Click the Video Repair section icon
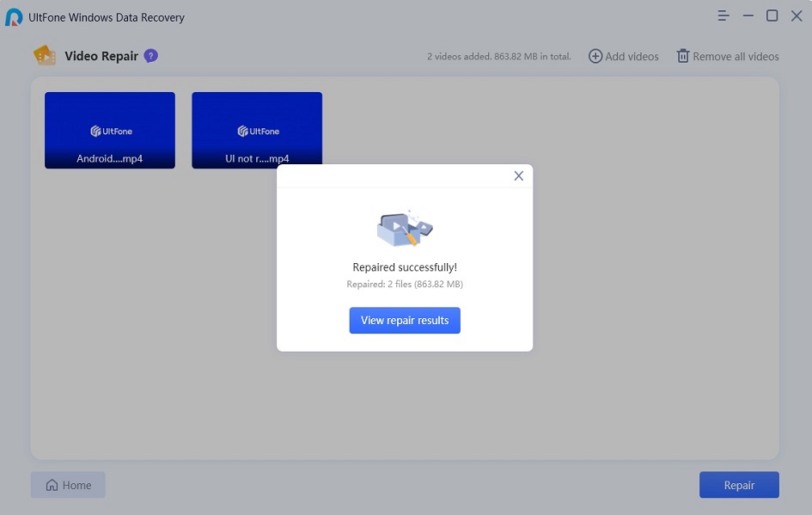The width and height of the screenshot is (812, 515). [45, 55]
